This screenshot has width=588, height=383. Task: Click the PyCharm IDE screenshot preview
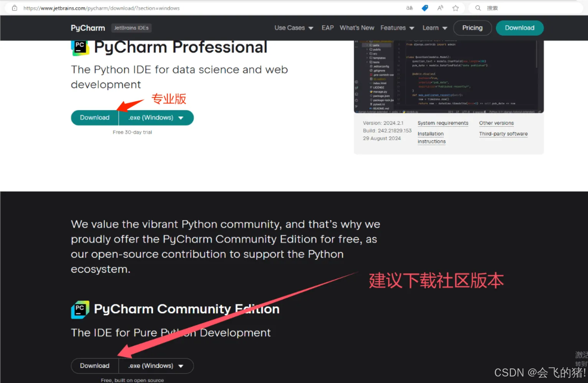[449, 77]
